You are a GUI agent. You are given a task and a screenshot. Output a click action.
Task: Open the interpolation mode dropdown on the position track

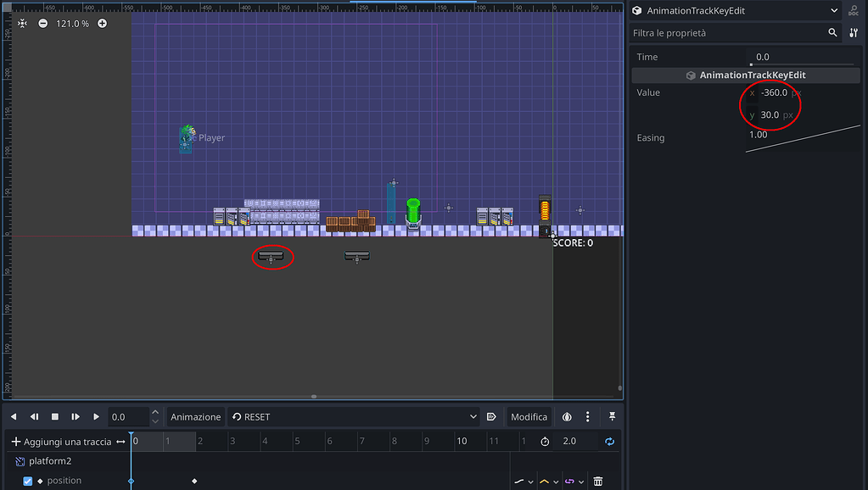(x=530, y=481)
